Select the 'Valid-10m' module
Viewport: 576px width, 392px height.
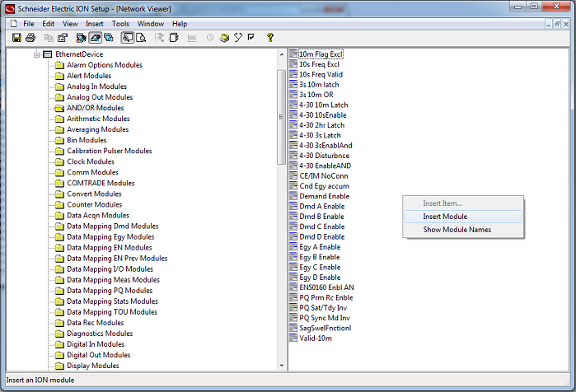(315, 338)
